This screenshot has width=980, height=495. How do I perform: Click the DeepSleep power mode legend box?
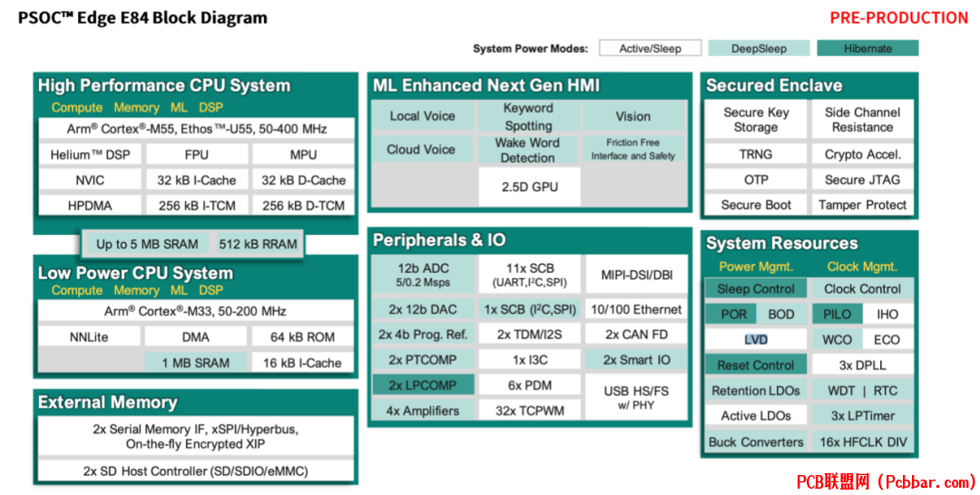coord(759,48)
